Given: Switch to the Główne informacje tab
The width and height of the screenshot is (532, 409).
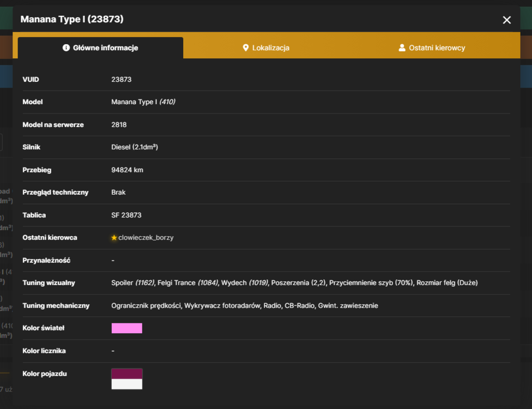Looking at the screenshot, I should point(100,48).
